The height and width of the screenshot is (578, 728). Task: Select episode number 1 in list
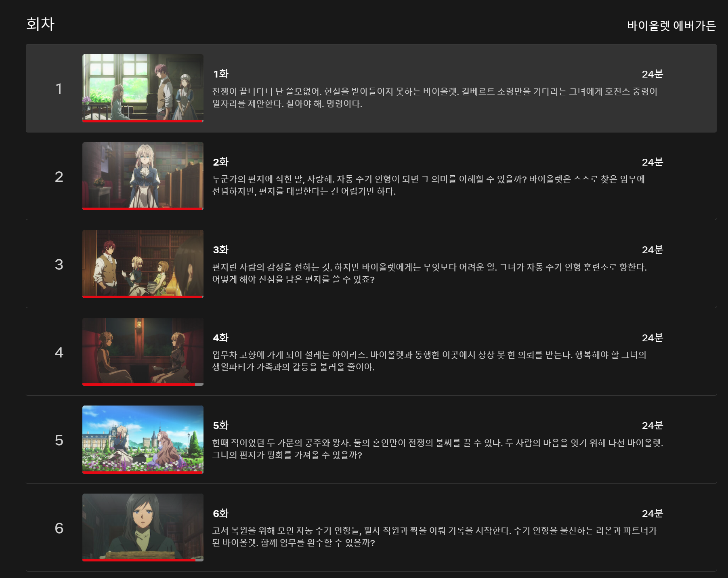(x=59, y=88)
